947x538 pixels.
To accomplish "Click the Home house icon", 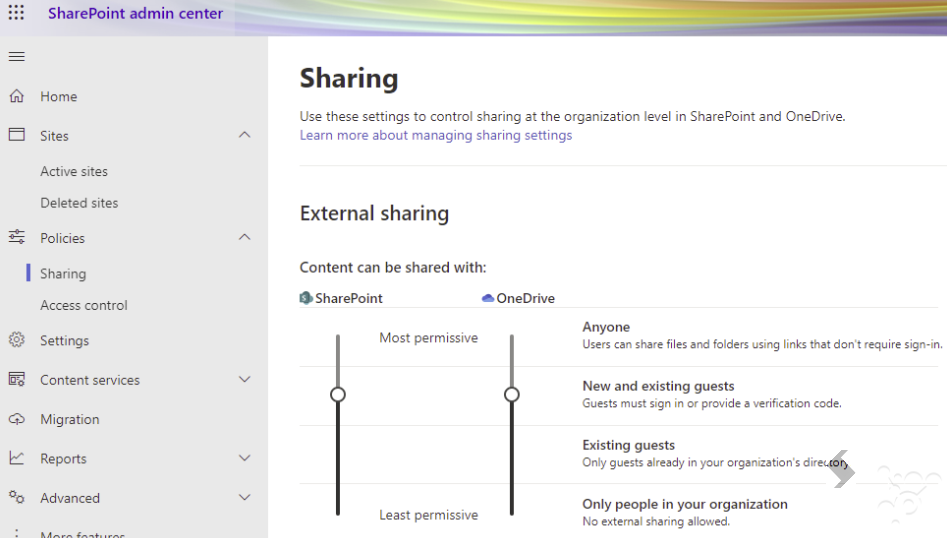I will [x=17, y=96].
